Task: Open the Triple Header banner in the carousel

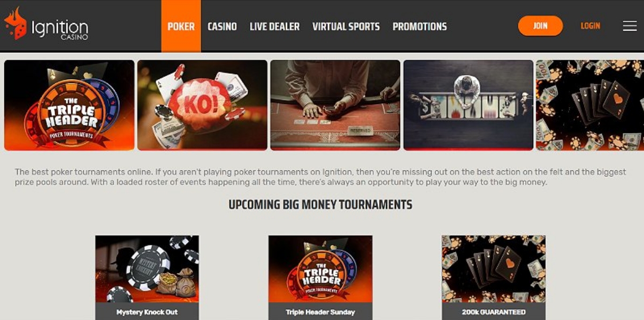Action: coord(70,105)
